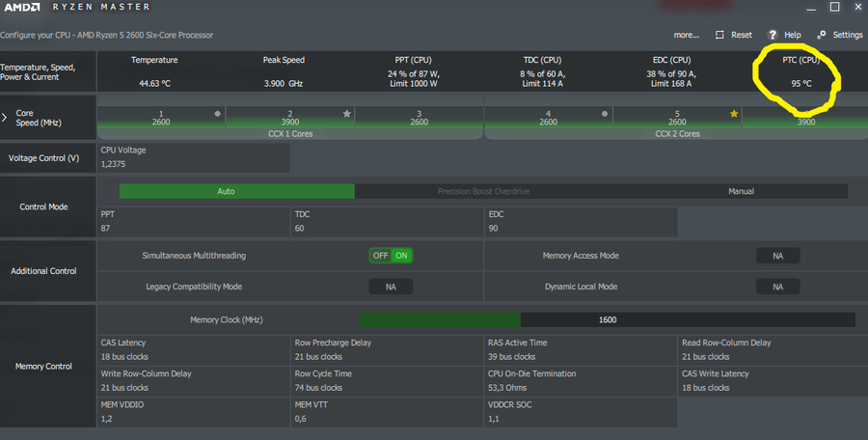
Task: Click the Voltage Control (V) section label
Action: (43, 158)
